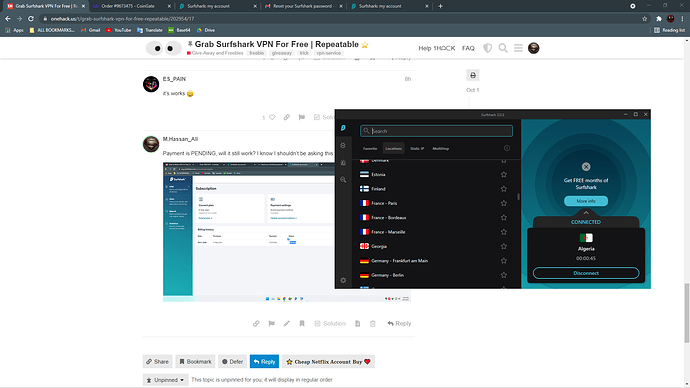
Task: Click the blue Reply button
Action: pyautogui.click(x=264, y=362)
